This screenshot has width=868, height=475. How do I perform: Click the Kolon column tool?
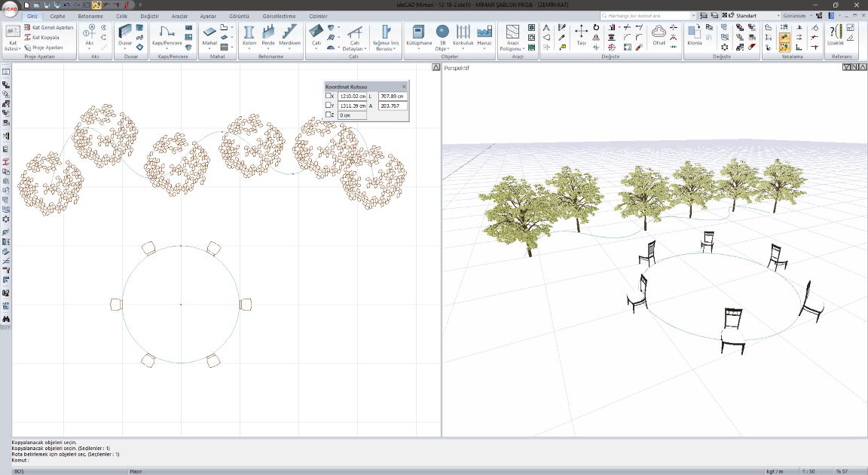(x=249, y=34)
